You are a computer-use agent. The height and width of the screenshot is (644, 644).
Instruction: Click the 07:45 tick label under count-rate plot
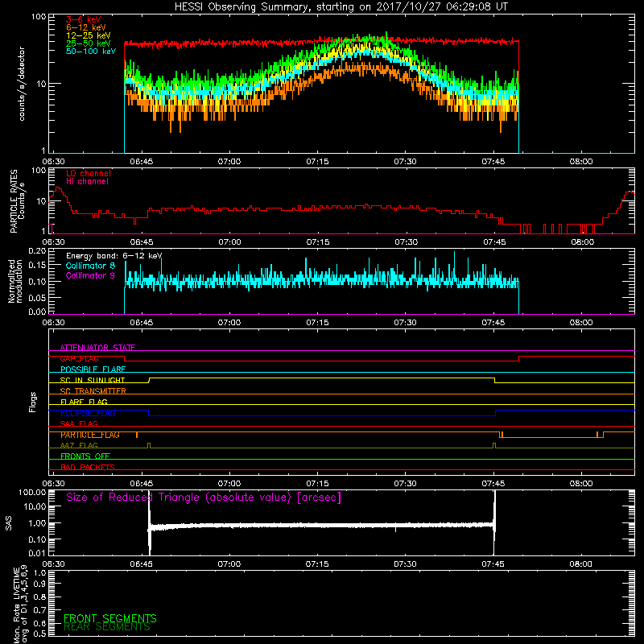tap(493, 162)
